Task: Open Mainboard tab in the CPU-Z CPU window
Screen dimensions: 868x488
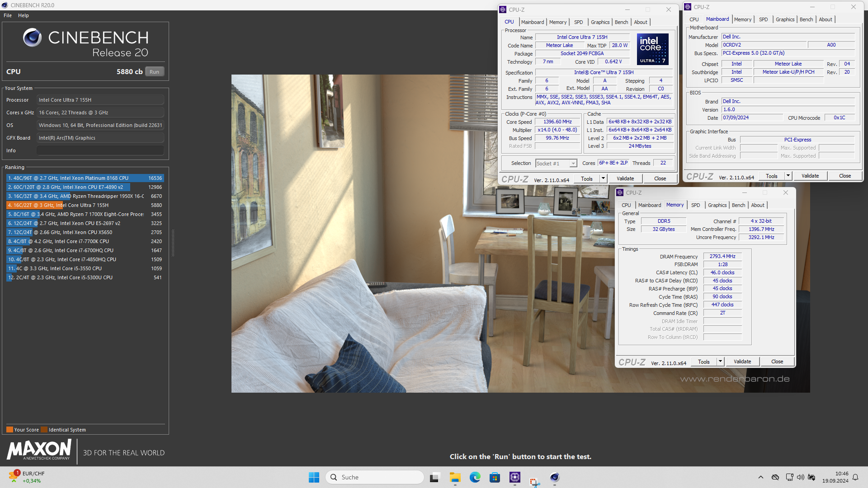Action: [533, 22]
